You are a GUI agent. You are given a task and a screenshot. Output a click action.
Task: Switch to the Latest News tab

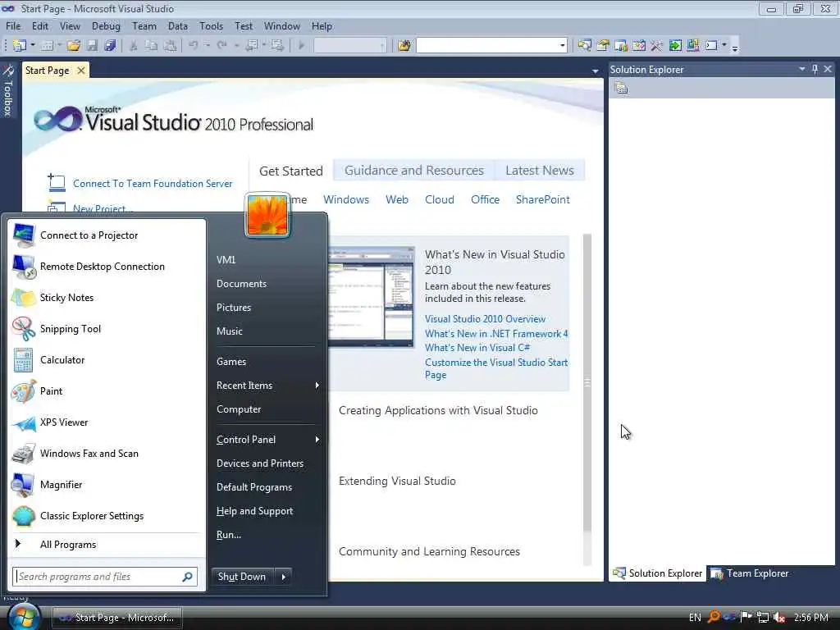pyautogui.click(x=540, y=171)
